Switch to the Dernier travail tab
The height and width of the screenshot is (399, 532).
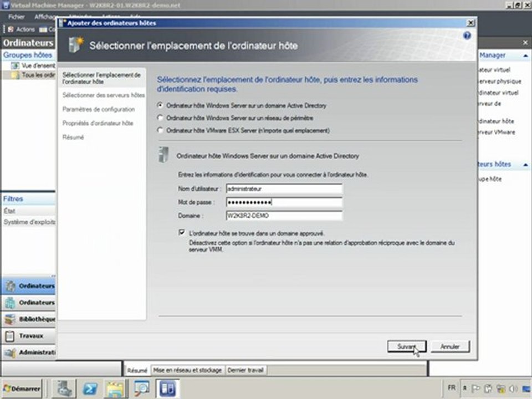[x=245, y=370]
